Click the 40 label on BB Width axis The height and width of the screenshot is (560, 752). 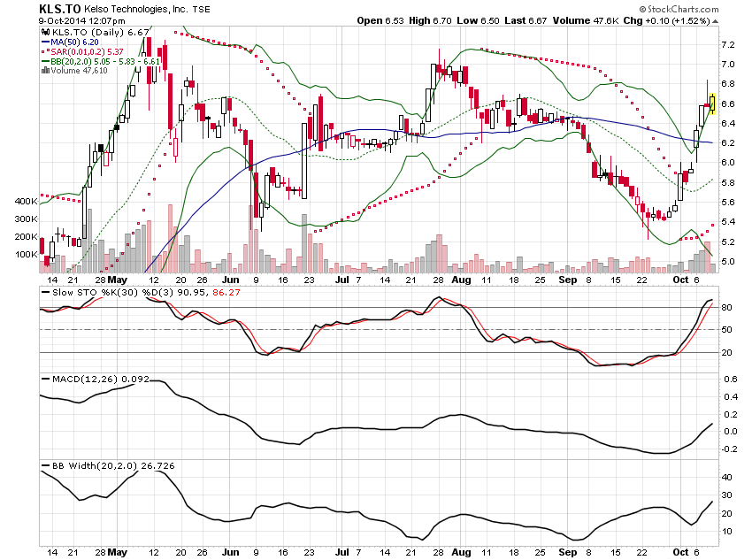tap(726, 477)
